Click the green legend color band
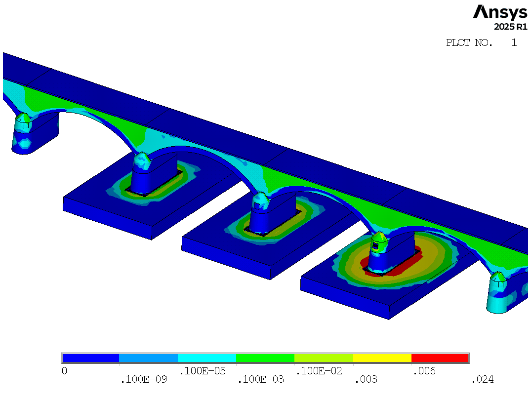The height and width of the screenshot is (400, 532). coord(265,358)
